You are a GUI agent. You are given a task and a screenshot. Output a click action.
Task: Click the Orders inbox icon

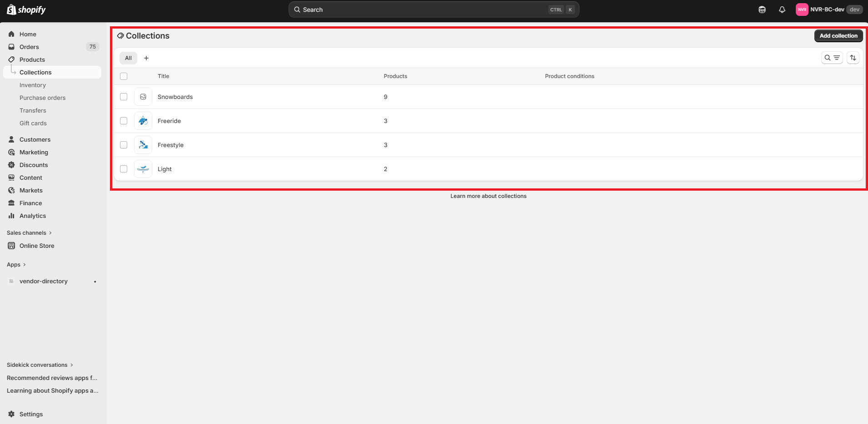tap(11, 47)
